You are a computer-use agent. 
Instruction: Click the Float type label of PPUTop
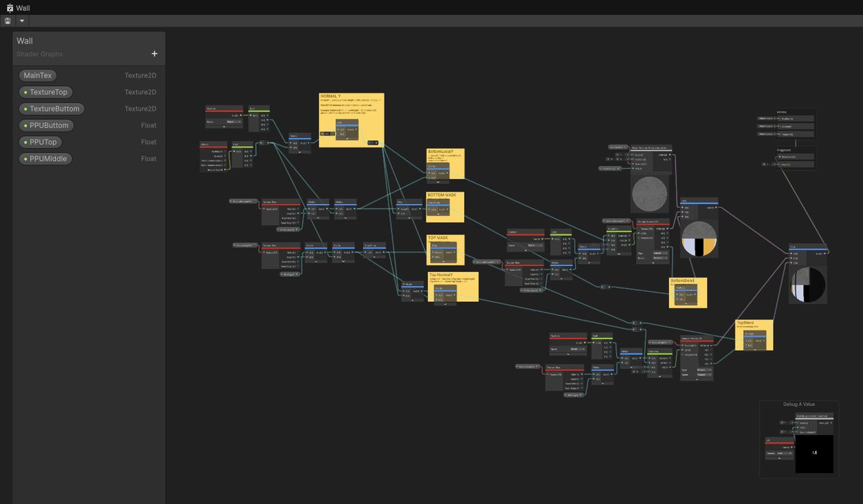[148, 142]
